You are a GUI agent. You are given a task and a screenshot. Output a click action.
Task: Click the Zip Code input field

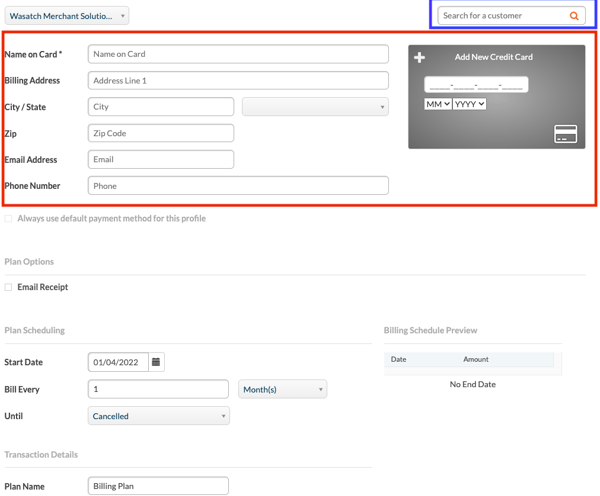(161, 133)
